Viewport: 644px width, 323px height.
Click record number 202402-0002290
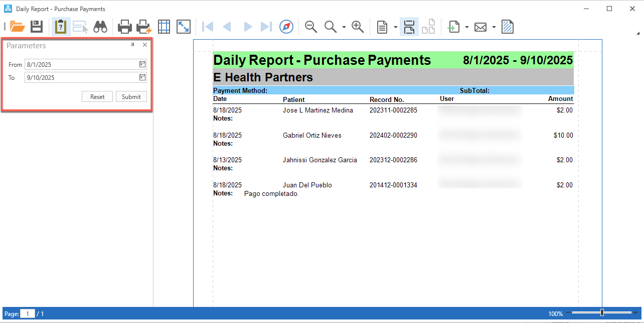pyautogui.click(x=393, y=135)
